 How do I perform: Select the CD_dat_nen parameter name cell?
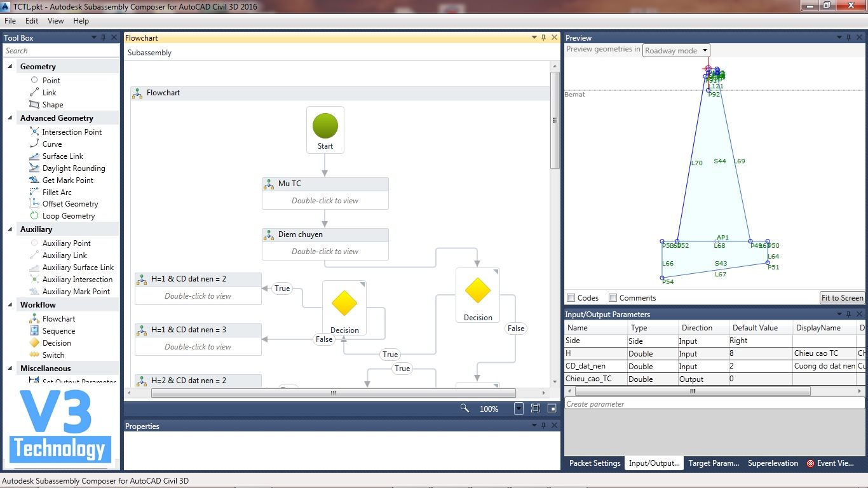[x=596, y=367]
